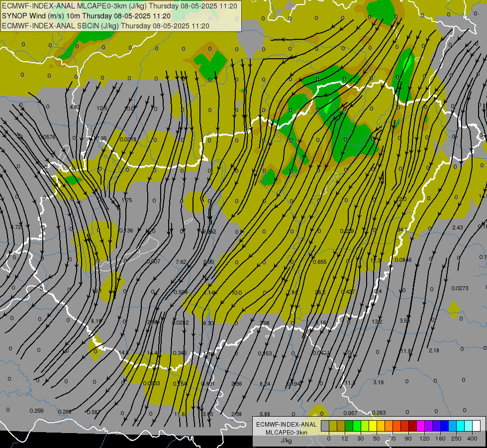Click the map value '26.2'
The height and width of the screenshot is (448, 487).
click(320, 292)
